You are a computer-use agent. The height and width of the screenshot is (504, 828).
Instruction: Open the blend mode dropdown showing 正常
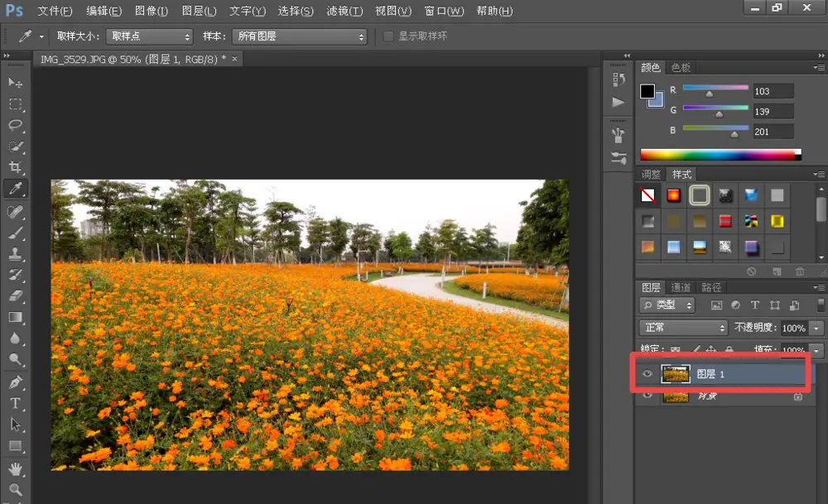click(684, 328)
